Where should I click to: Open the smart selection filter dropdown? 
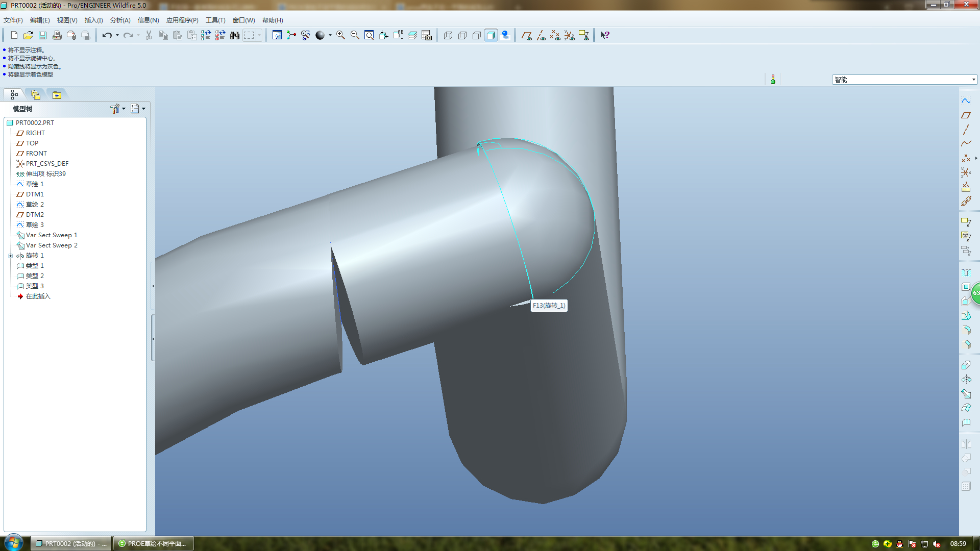point(973,80)
